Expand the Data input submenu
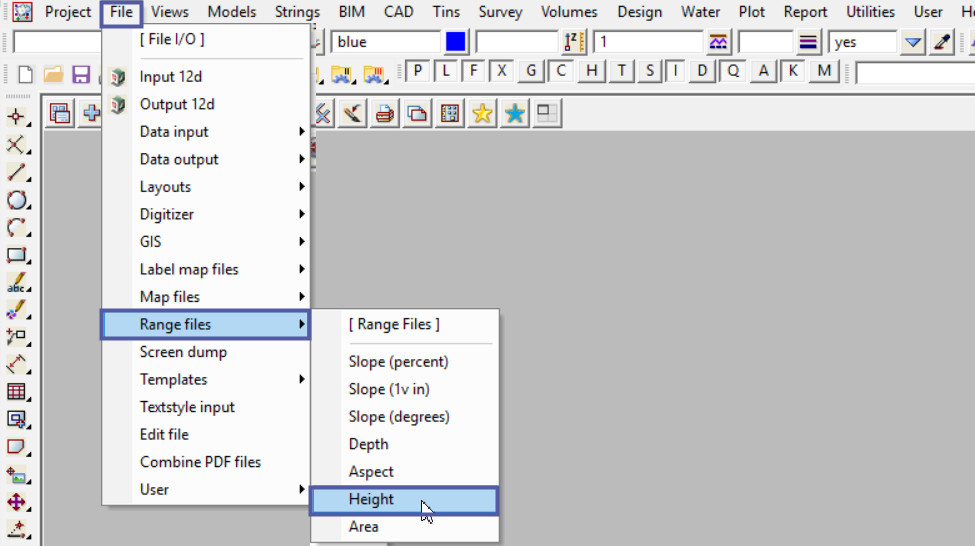Viewport: 975px width, 546px height. pyautogui.click(x=206, y=132)
